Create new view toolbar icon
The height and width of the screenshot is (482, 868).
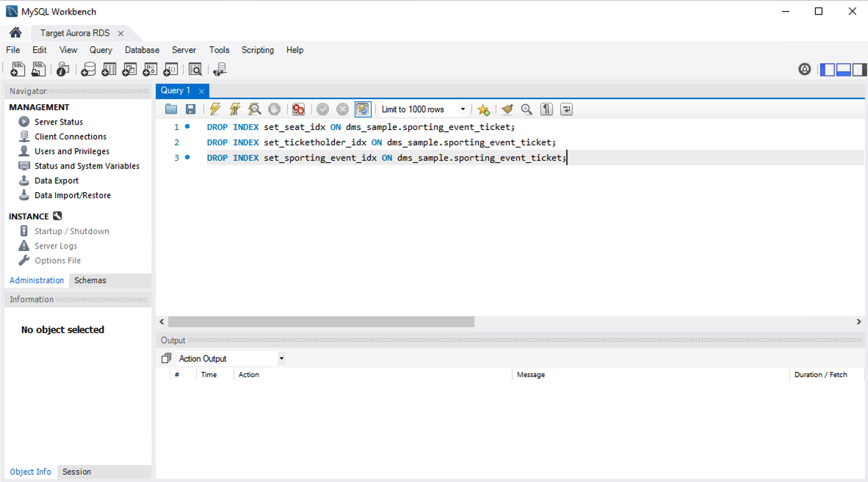[129, 69]
